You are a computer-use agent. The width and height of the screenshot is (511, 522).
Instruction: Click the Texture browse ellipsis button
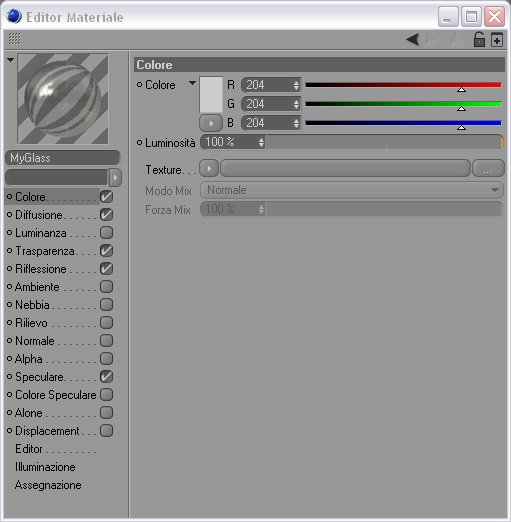[x=488, y=168]
